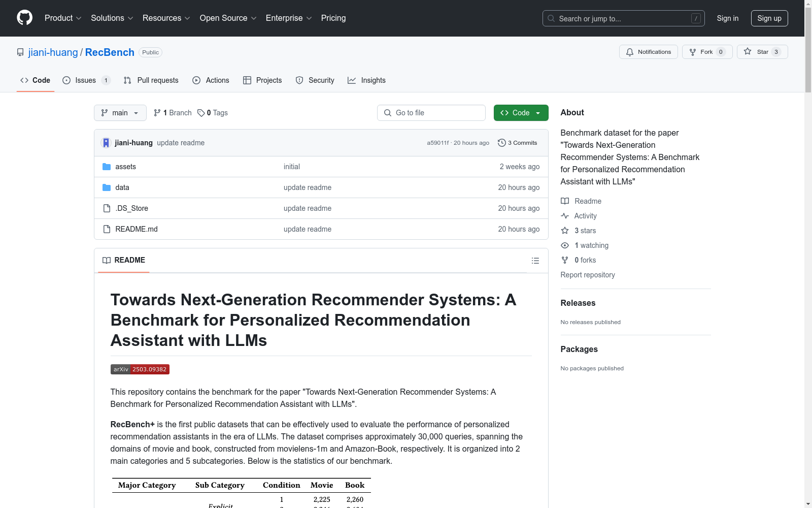The height and width of the screenshot is (508, 812).
Task: Click the slash shortcut icon in search box
Action: [x=696, y=18]
